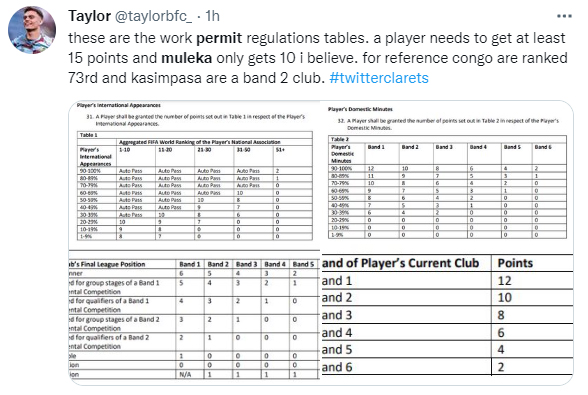Click the bold word permit in tweet
Image resolution: width=588 pixels, height=395 pixels.
[219, 38]
